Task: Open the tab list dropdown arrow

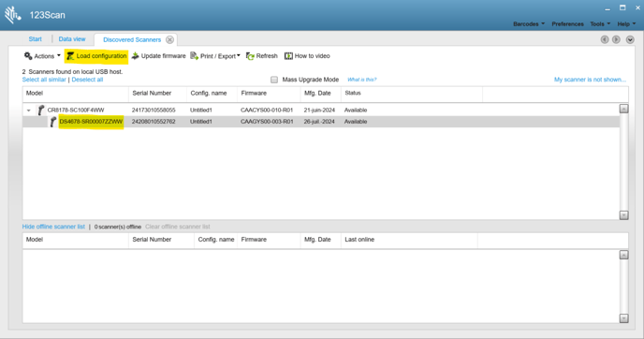Action: 630,39
